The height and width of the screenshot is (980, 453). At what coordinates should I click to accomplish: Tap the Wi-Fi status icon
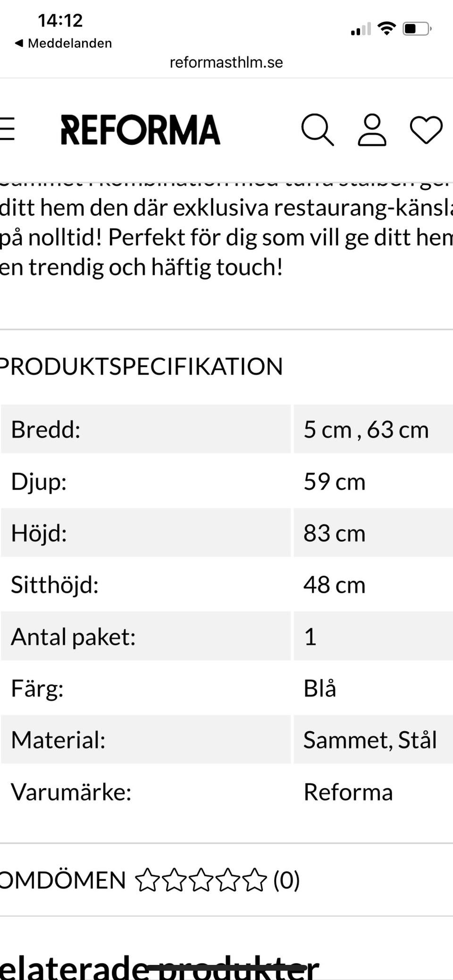tap(387, 29)
